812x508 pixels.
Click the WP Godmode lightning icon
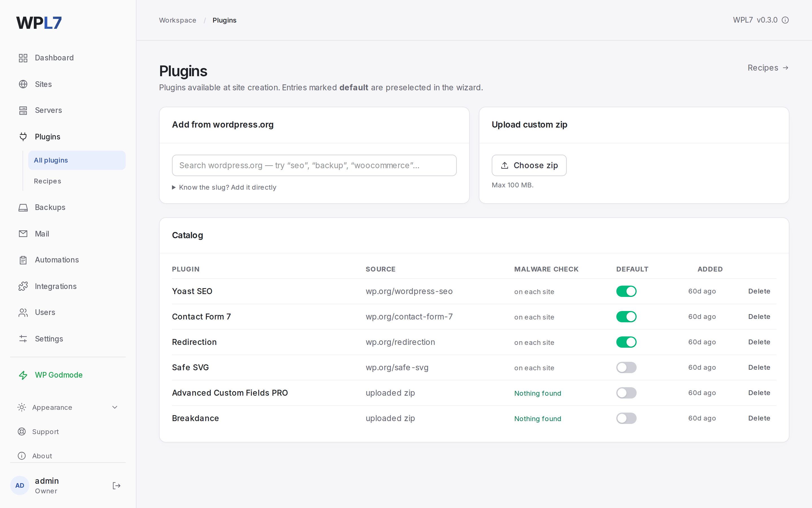23,375
